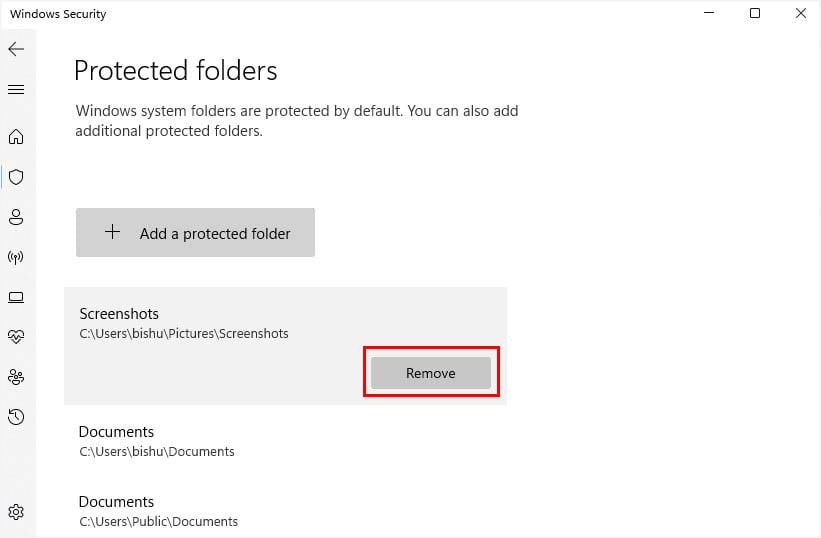Open Virus & threat protection shield icon
Screen dimensions: 821x538
16,177
